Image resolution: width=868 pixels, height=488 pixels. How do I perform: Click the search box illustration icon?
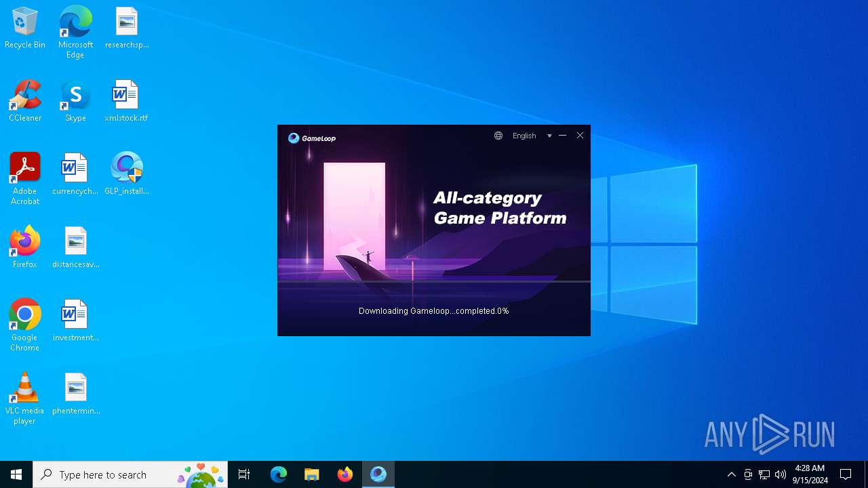coord(201,475)
